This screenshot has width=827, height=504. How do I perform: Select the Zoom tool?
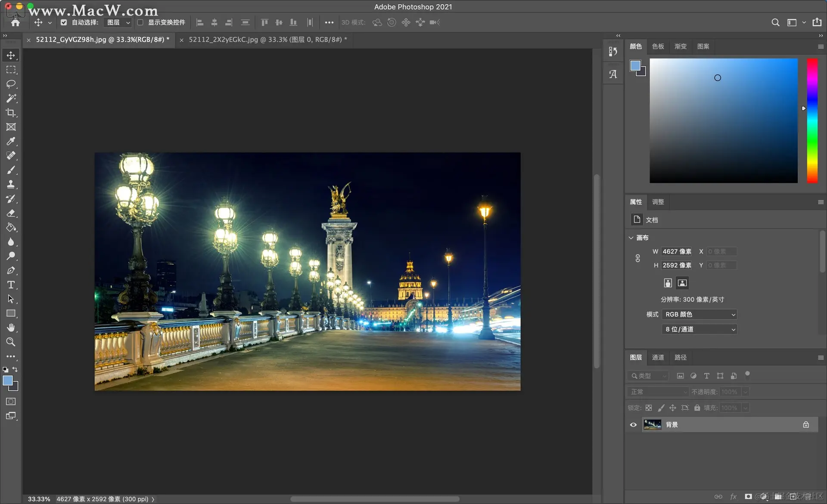(x=11, y=342)
